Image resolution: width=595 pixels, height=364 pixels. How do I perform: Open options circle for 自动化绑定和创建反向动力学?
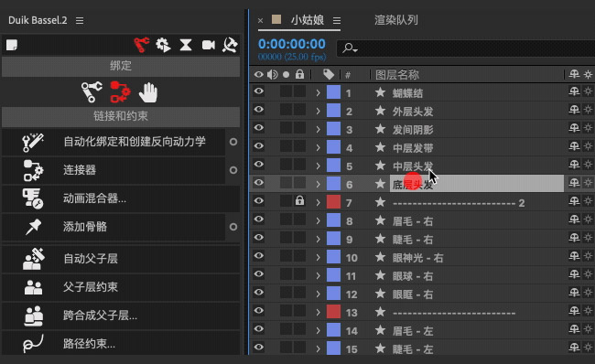pos(233,142)
